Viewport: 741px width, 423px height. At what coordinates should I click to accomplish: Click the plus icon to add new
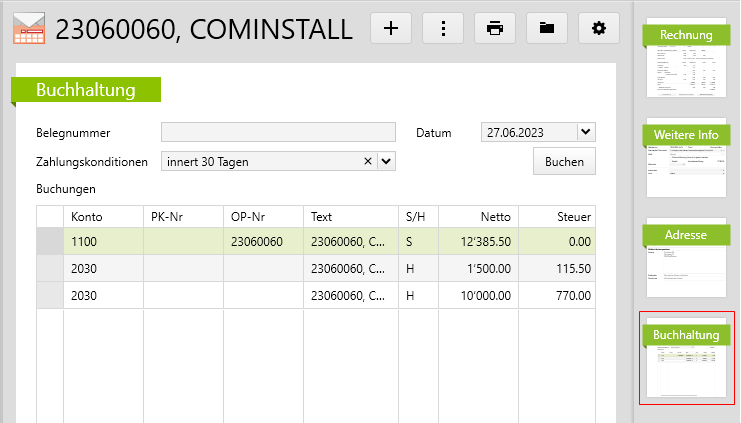point(391,29)
